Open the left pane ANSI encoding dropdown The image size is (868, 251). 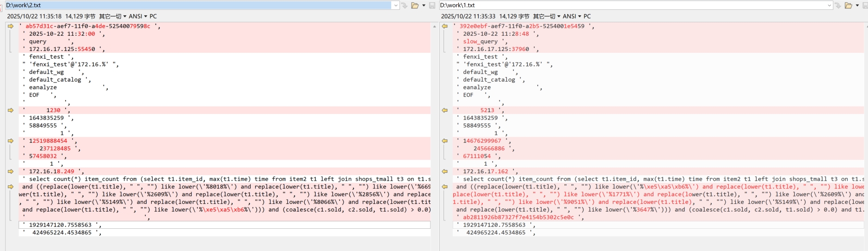coord(137,16)
